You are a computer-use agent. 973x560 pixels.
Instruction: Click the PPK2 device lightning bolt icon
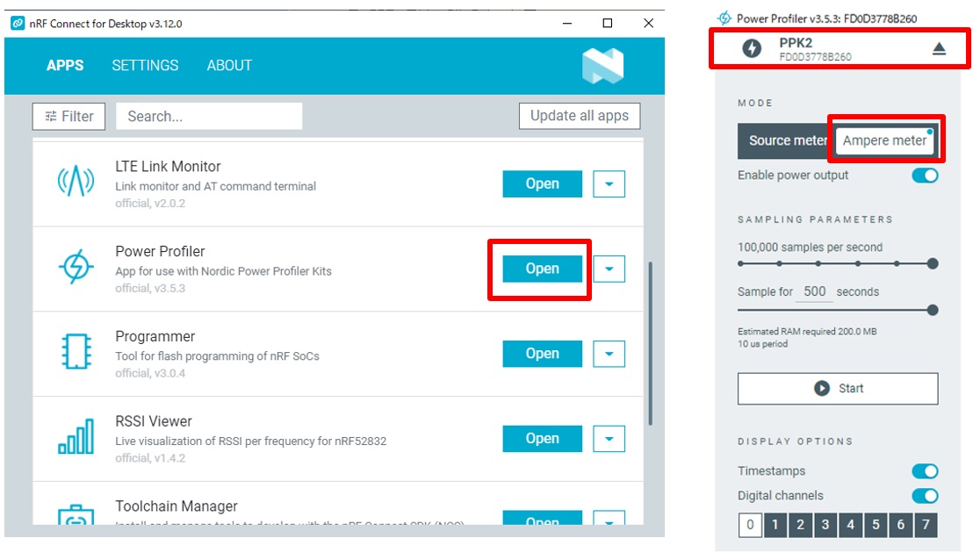point(752,49)
